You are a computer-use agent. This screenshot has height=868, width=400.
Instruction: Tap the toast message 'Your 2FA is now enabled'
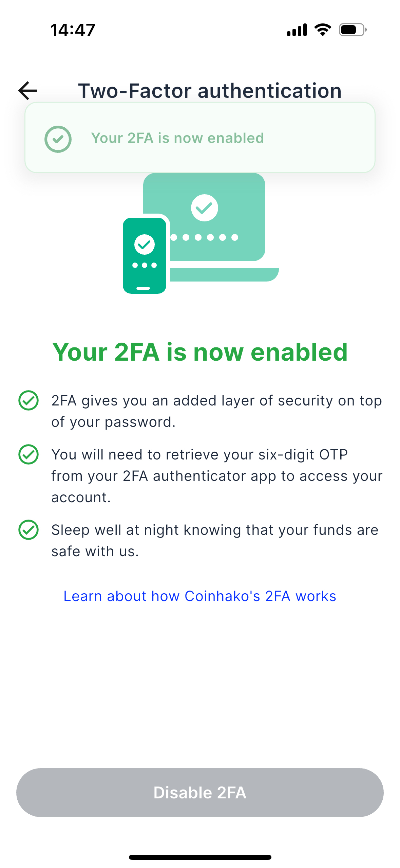tap(177, 138)
